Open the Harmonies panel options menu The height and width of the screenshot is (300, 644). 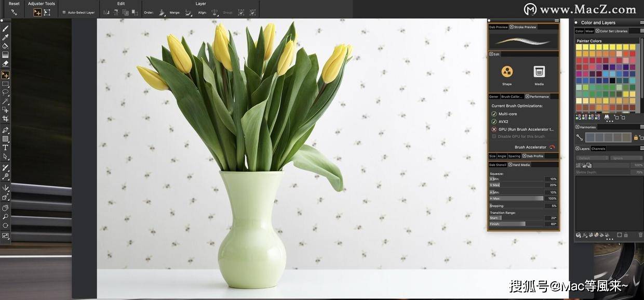pyautogui.click(x=642, y=127)
